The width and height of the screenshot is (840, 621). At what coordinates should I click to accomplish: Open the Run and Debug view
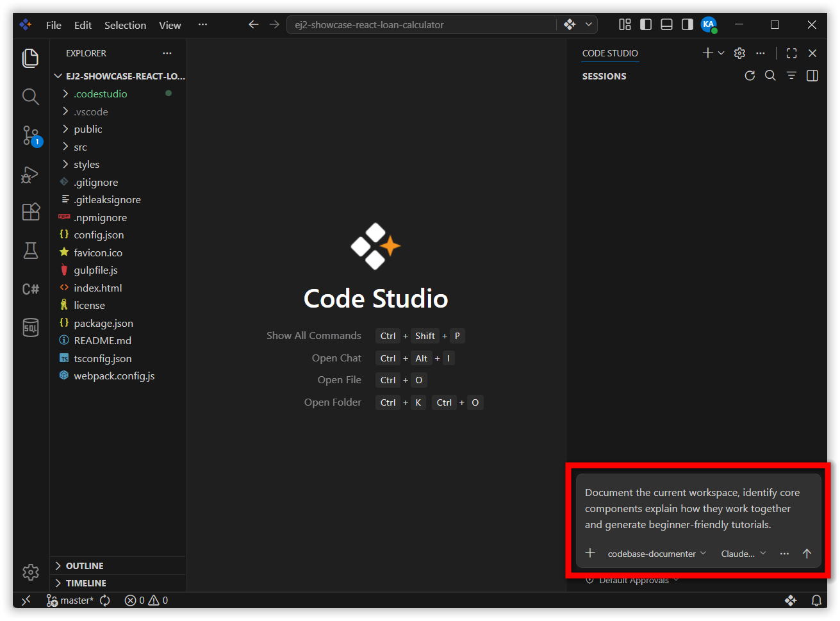pyautogui.click(x=31, y=174)
